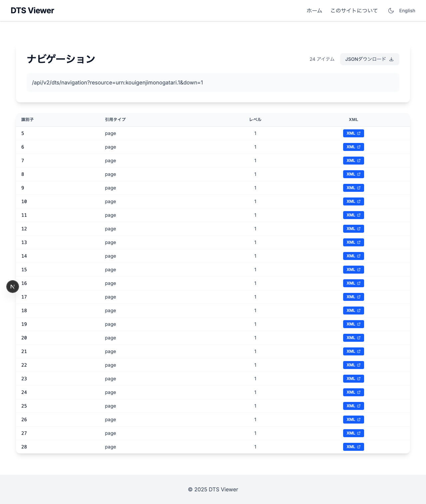Open XML for identifier 5 in new tab
The height and width of the screenshot is (504, 426).
(353, 133)
